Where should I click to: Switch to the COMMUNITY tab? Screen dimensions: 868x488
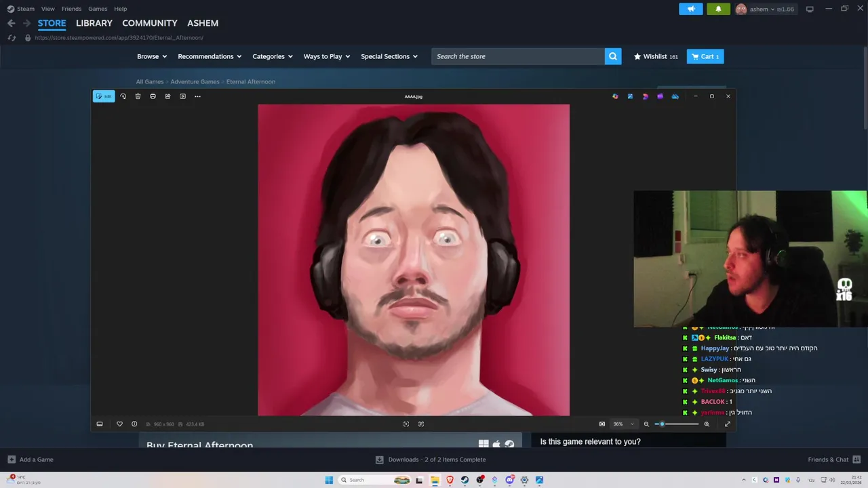pos(150,23)
